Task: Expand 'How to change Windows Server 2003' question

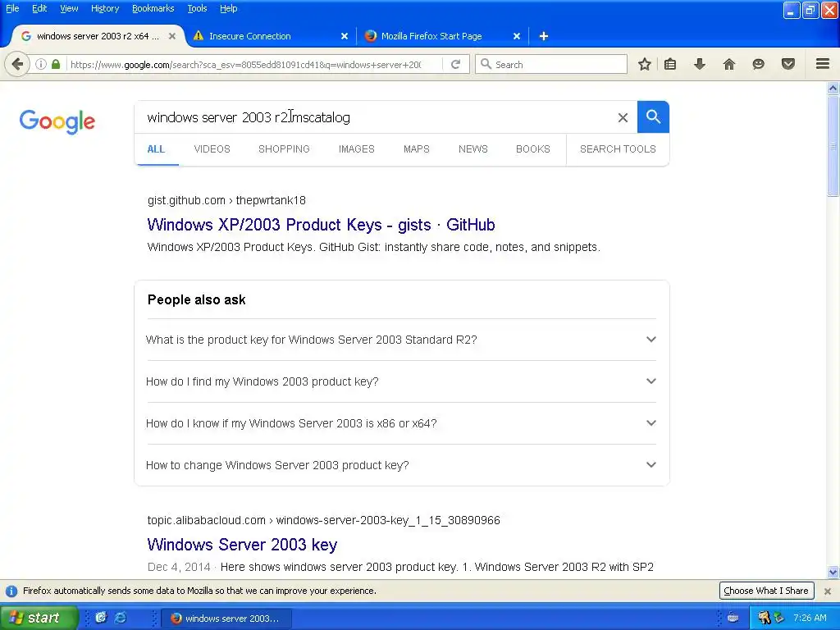Action: (x=401, y=465)
